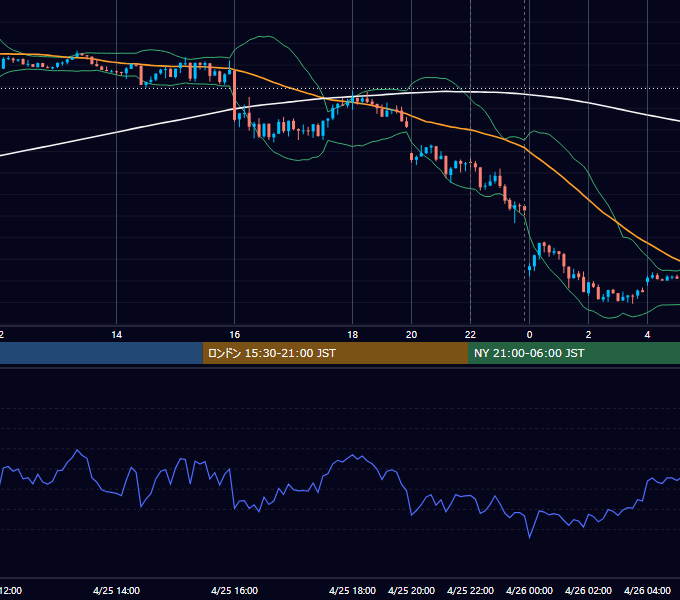Click the NY 21:00-06:00 JST session bar
Image resolution: width=680 pixels, height=600 pixels.
574,353
